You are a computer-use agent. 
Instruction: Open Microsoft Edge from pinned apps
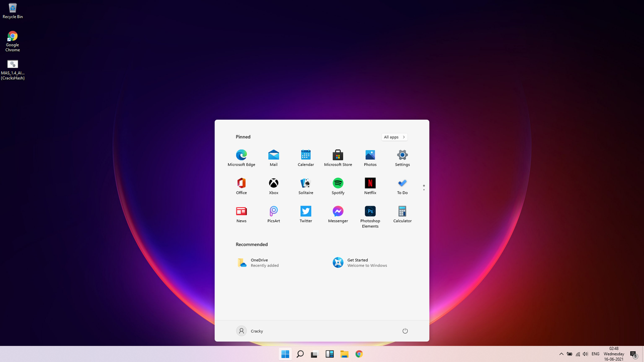pyautogui.click(x=242, y=158)
